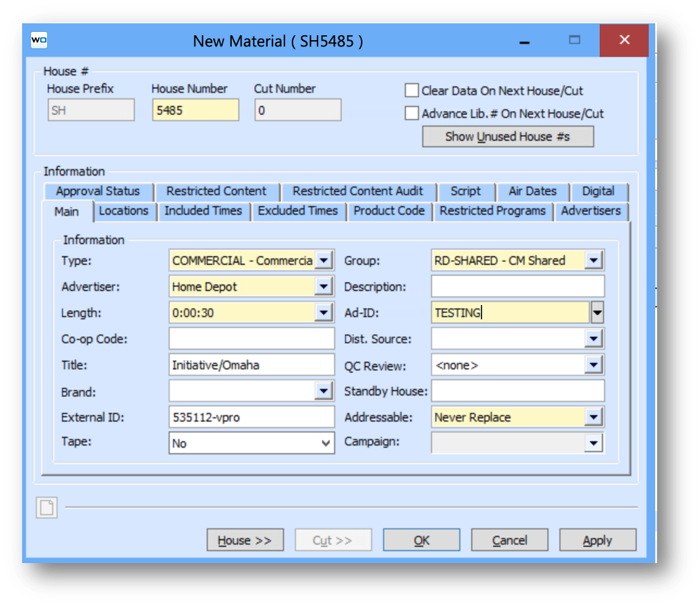Expand the Advertiser dropdown
This screenshot has width=700, height=606.
[324, 286]
